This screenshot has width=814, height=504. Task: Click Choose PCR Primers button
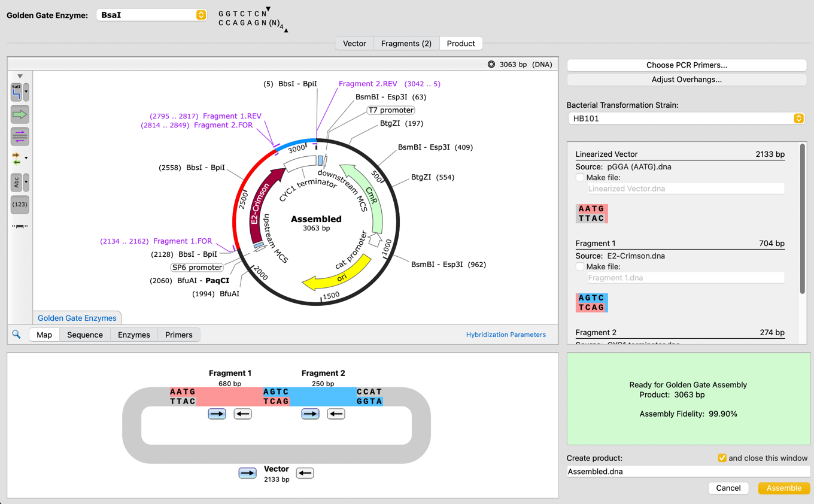(x=687, y=65)
